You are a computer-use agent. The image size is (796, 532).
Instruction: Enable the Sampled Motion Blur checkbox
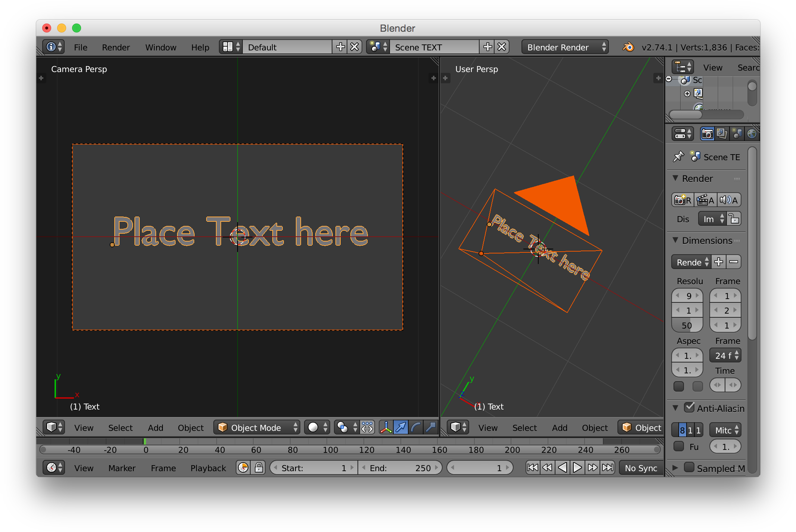click(689, 467)
